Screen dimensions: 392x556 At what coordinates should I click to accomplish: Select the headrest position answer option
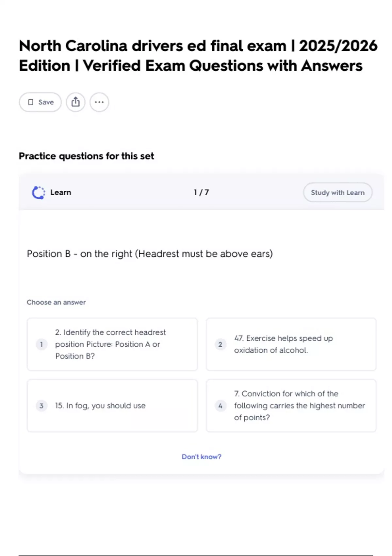point(112,344)
